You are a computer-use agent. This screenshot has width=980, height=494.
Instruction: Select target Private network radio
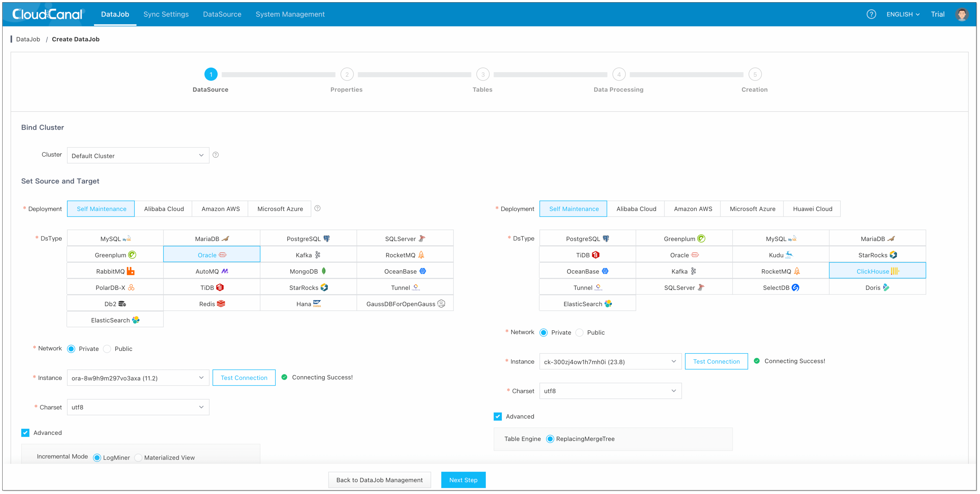coord(544,332)
